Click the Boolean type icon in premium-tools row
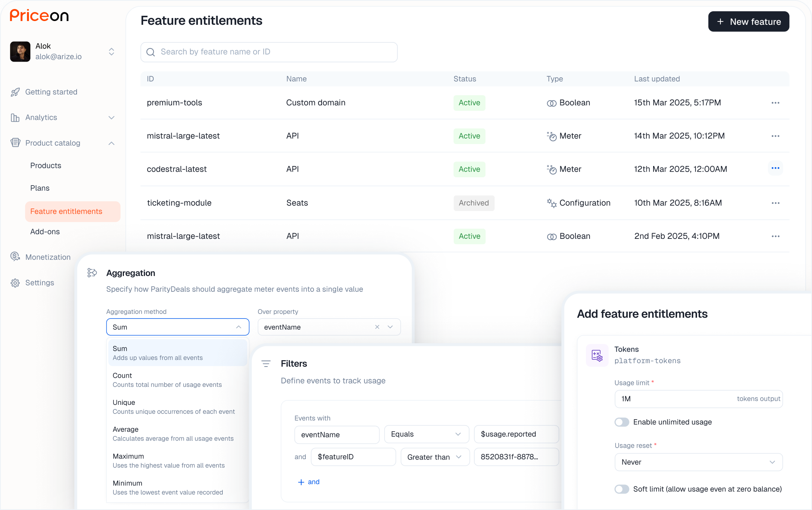This screenshot has height=510, width=812. point(552,103)
